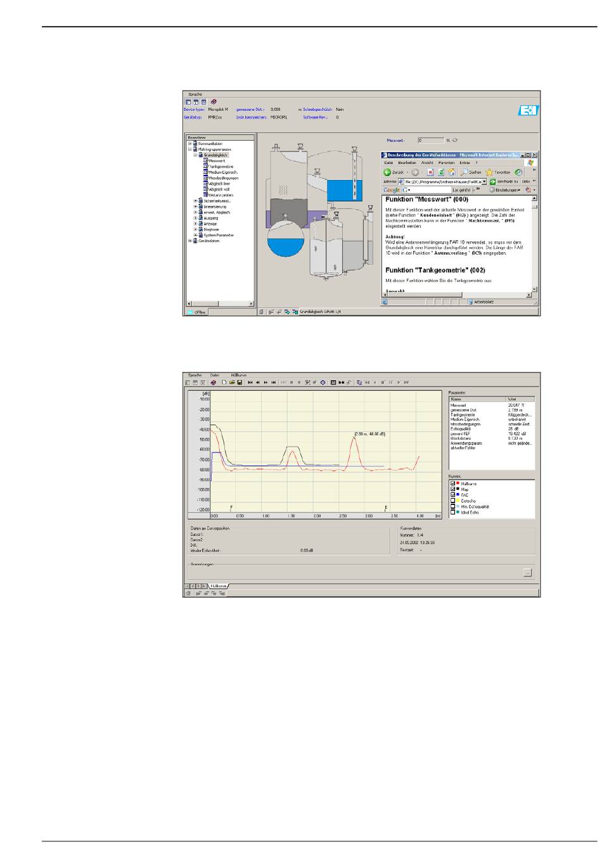Viewport: 602px width, 868px height.
Task: Select the Hüllkurve tab at the bottom
Action: [x=219, y=586]
